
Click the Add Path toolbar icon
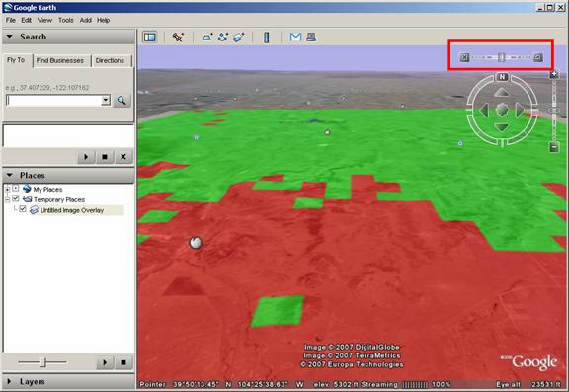tap(223, 37)
